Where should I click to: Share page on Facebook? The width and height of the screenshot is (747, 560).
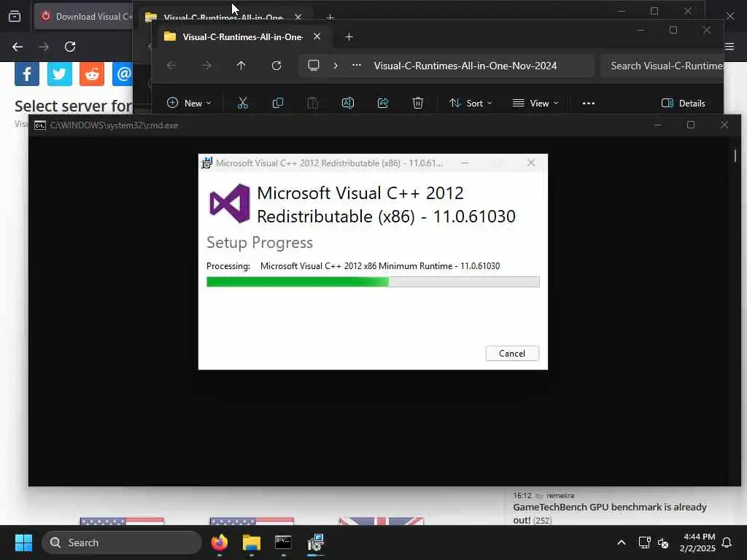pos(27,74)
